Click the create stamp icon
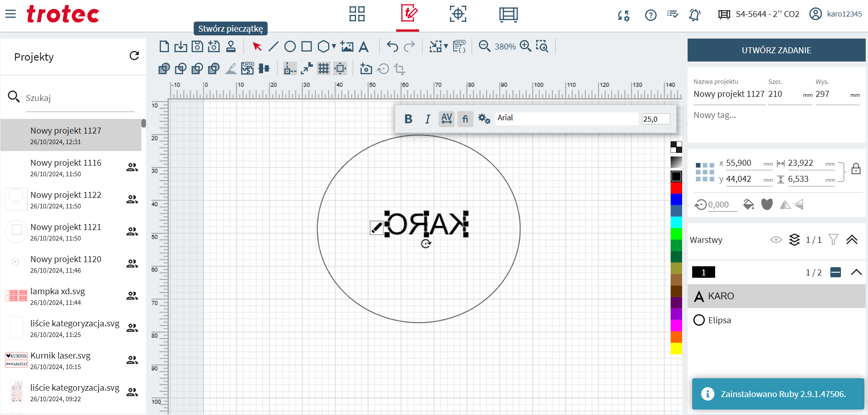Screen dimensions: 868x415 click(231, 46)
